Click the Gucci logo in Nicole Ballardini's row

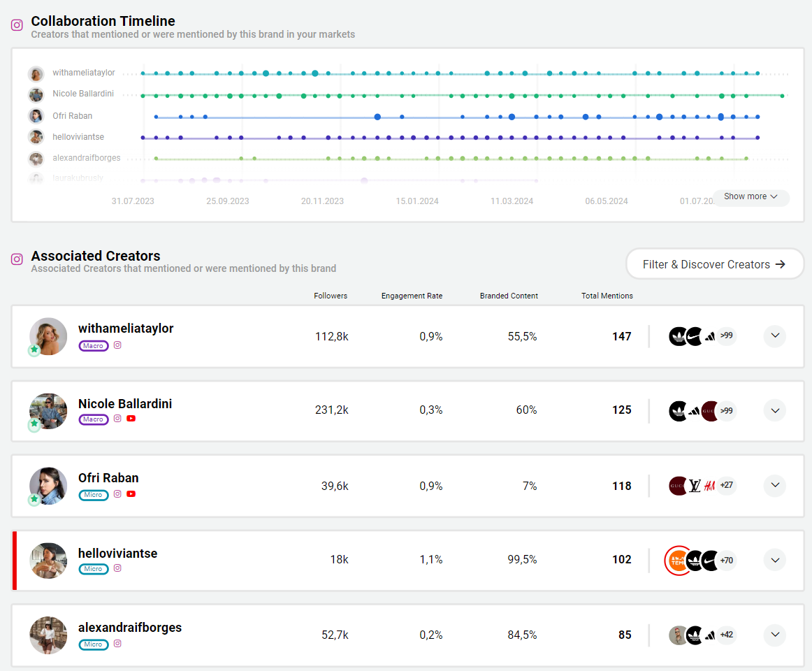point(710,410)
